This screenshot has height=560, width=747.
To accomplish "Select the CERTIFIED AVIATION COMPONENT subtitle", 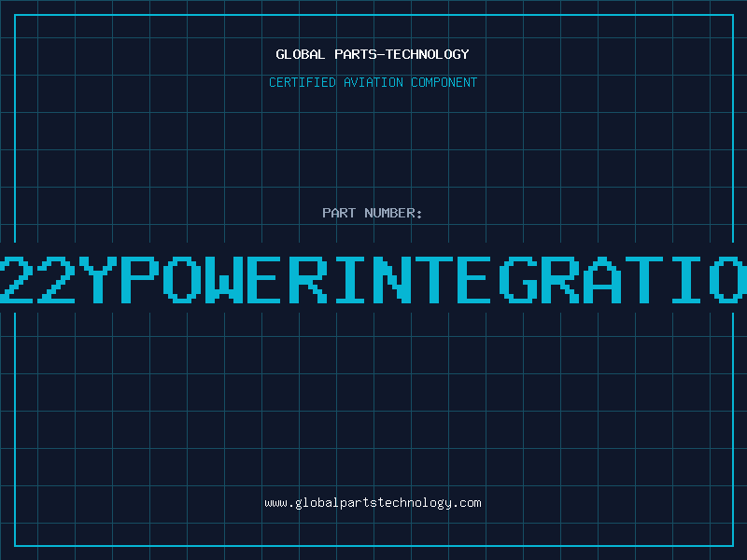I will coord(373,82).
